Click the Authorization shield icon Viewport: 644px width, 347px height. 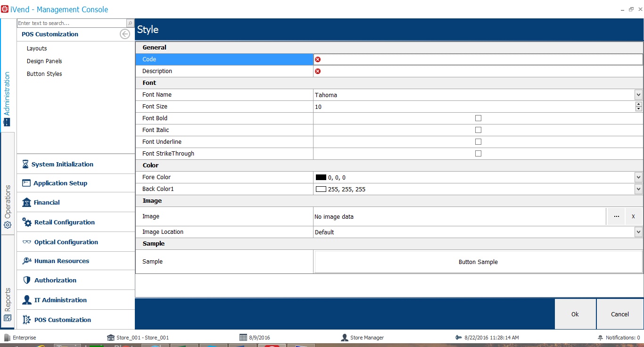pyautogui.click(x=26, y=280)
